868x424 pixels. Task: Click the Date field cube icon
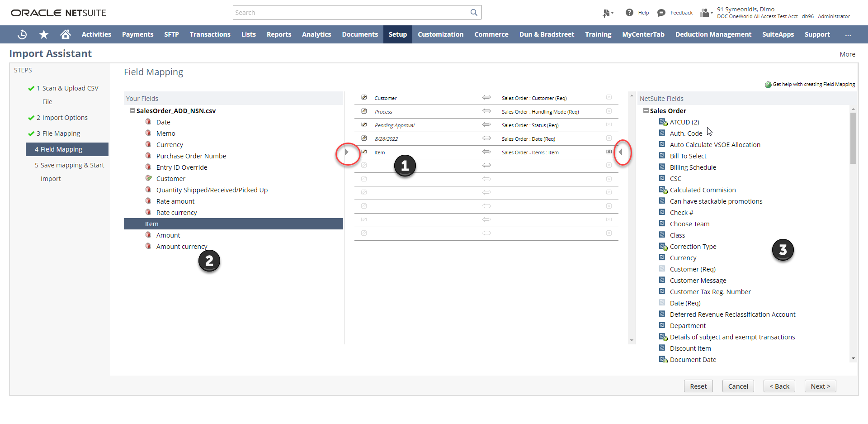[148, 122]
